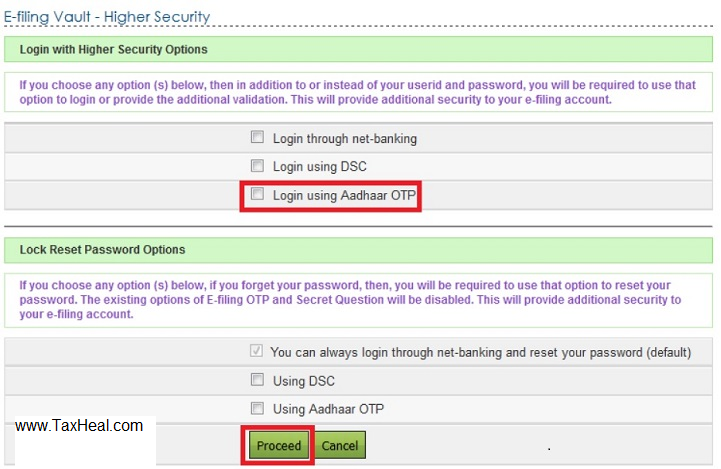Tick the Login using DSC checkbox

point(258,166)
